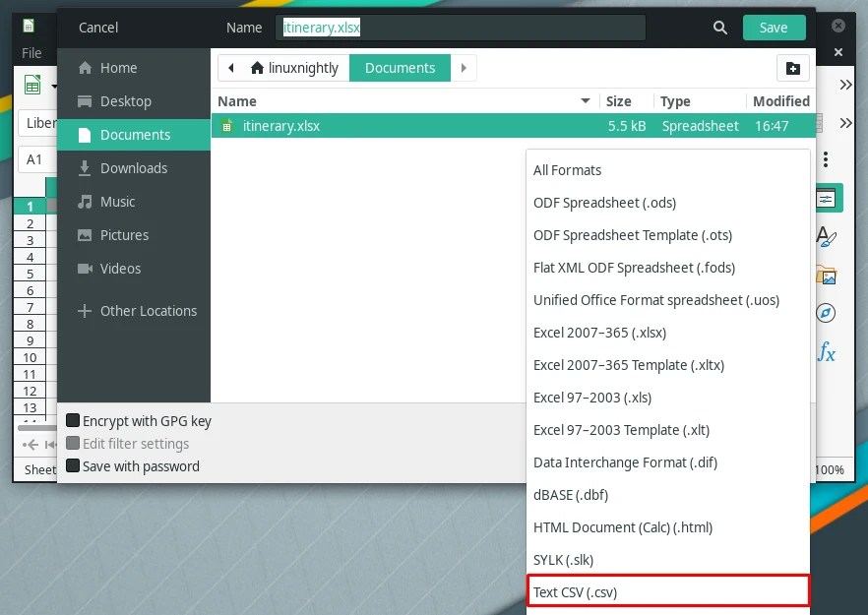Open Sidebar Settings via the three-dot icon
This screenshot has height=615, width=868.
(824, 159)
